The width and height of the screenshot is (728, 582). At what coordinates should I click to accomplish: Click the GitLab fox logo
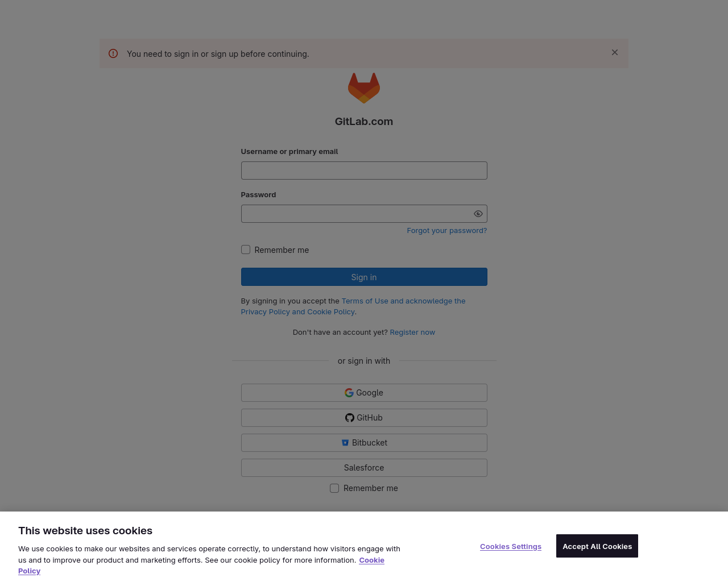click(364, 88)
